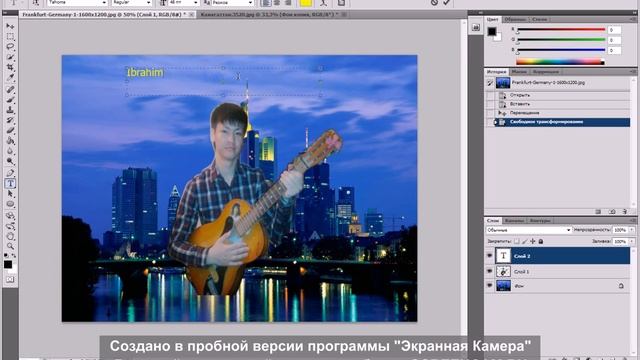This screenshot has height=360, width=640.
Task: Select the Eyedropper tool
Action: pos(10,78)
